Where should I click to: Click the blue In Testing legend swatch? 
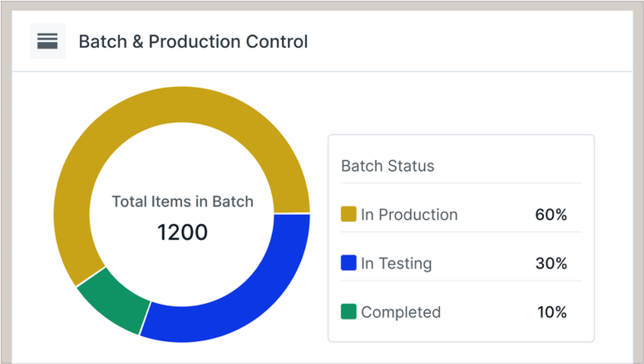pyautogui.click(x=348, y=263)
